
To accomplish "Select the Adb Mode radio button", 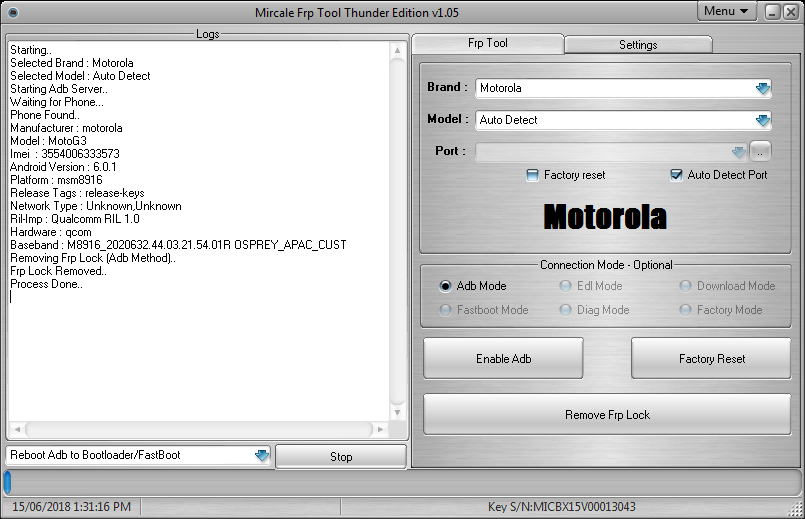I will click(445, 286).
